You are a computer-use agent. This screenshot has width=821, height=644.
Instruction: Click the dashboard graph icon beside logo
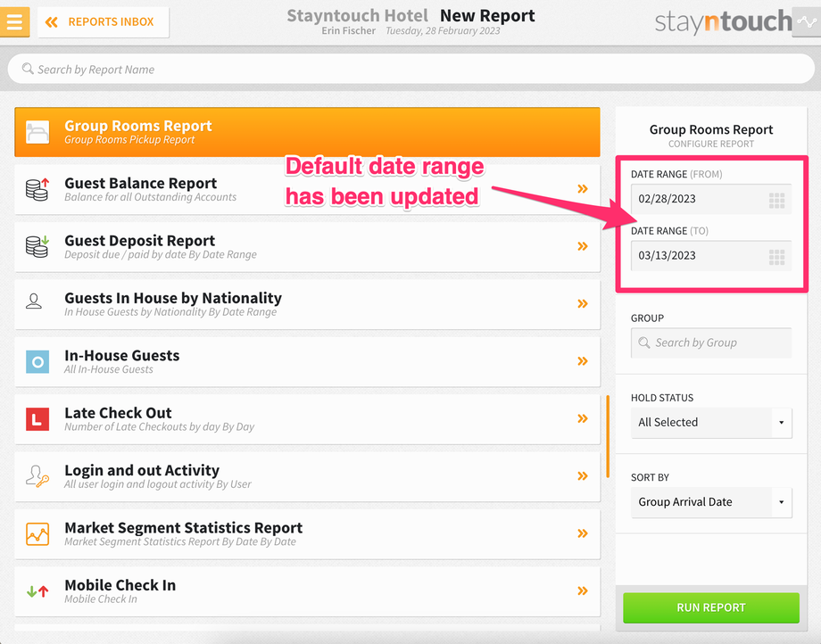click(807, 22)
